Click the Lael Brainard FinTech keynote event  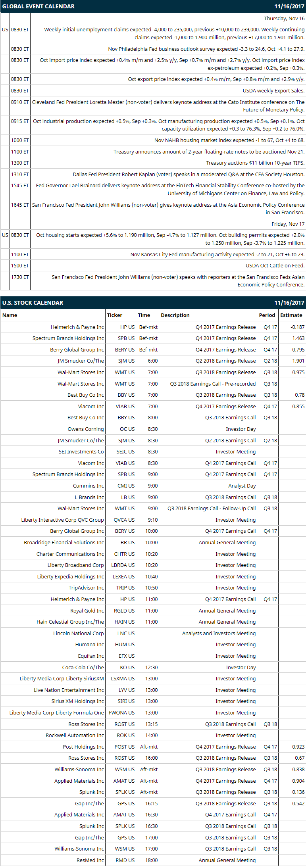[x=170, y=189]
